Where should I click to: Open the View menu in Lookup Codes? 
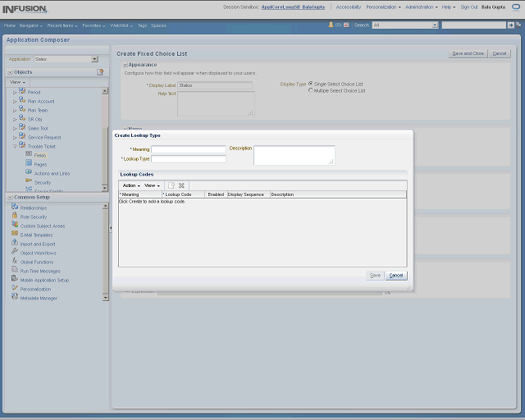(x=152, y=185)
